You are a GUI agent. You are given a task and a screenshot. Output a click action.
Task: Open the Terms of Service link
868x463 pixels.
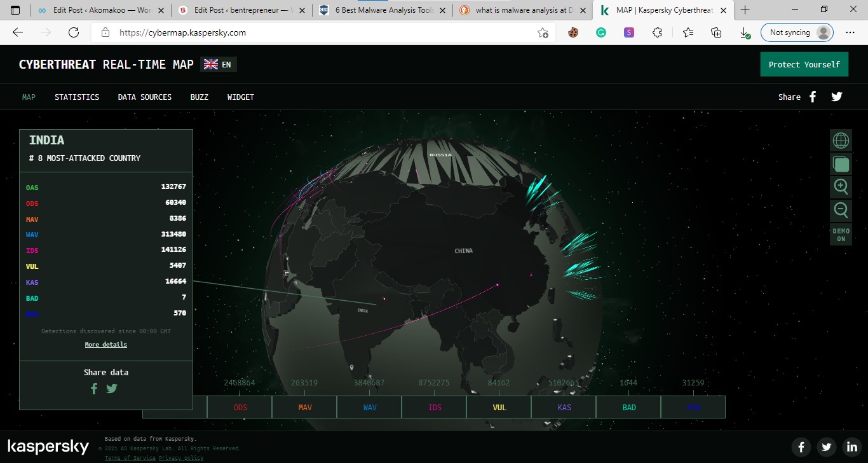pos(130,458)
